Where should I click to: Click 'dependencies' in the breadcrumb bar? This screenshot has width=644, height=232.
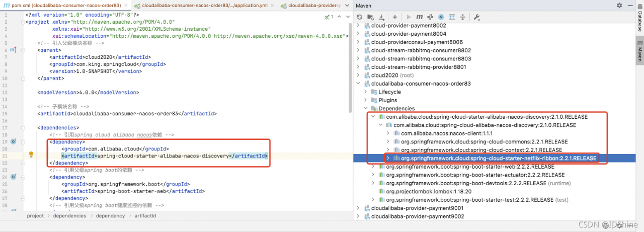pos(70,215)
